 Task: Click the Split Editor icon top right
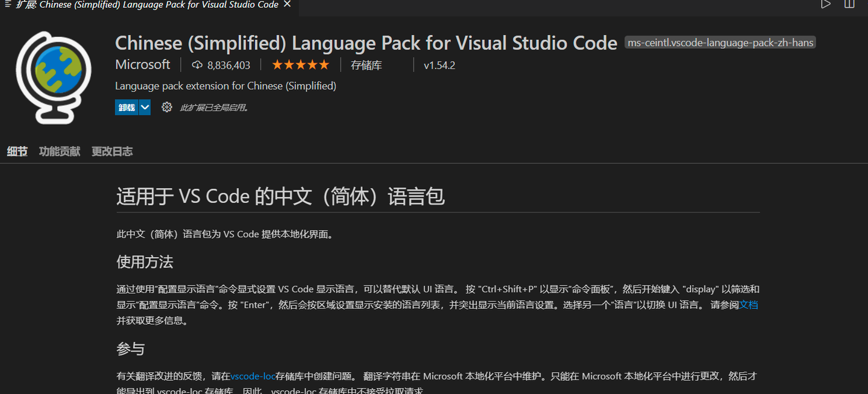tap(849, 4)
